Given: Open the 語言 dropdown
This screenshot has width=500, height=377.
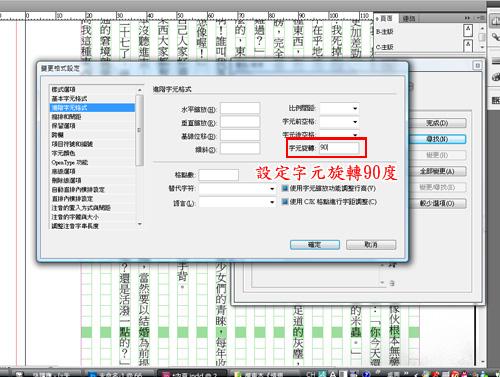Looking at the screenshot, I should [x=237, y=202].
